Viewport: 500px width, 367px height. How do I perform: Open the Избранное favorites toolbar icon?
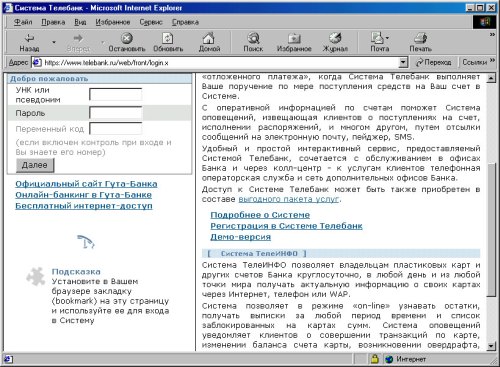tap(294, 38)
